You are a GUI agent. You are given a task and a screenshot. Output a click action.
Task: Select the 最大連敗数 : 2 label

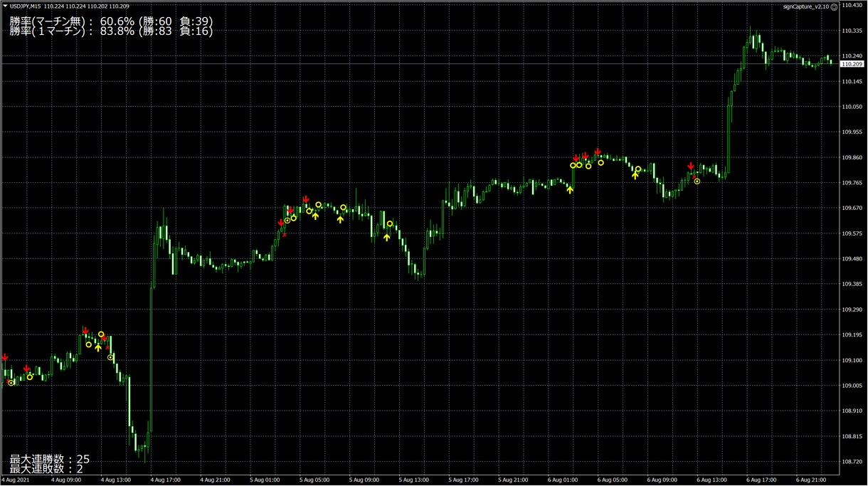(46, 469)
